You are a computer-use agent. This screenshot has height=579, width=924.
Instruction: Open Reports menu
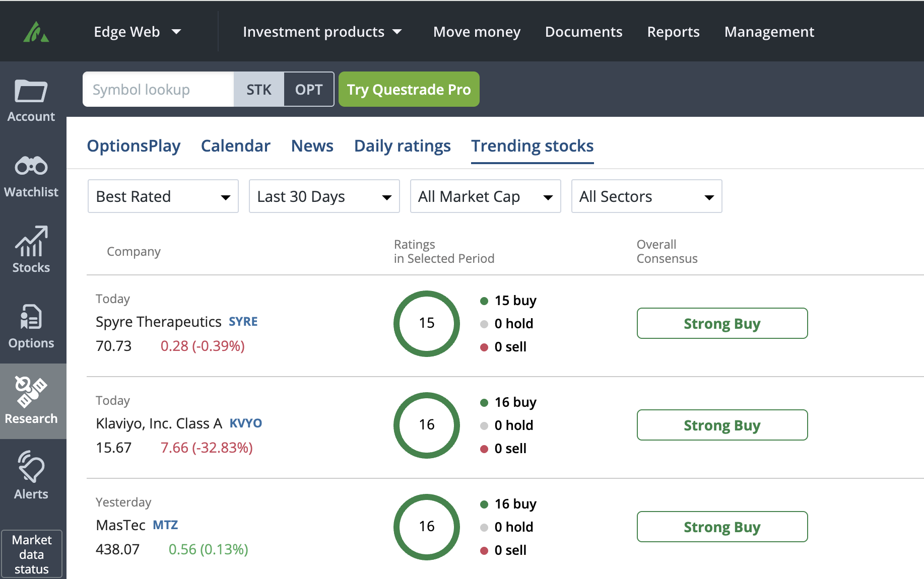point(673,32)
